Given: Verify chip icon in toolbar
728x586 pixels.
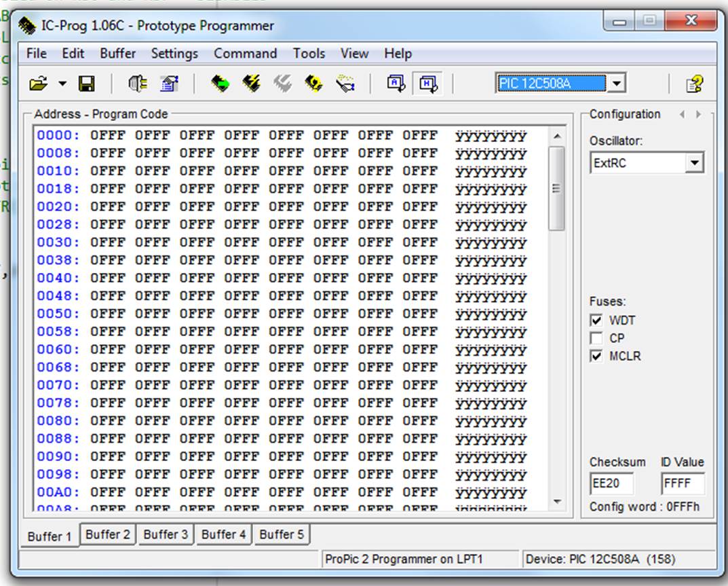Looking at the screenshot, I should pyautogui.click(x=345, y=84).
